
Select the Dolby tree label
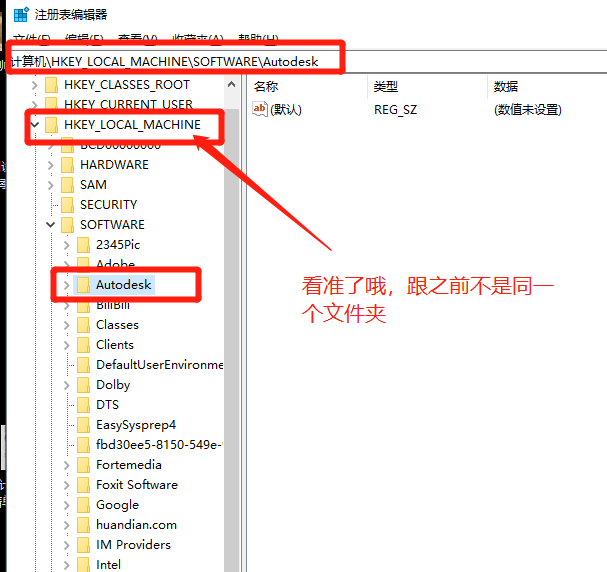(113, 385)
